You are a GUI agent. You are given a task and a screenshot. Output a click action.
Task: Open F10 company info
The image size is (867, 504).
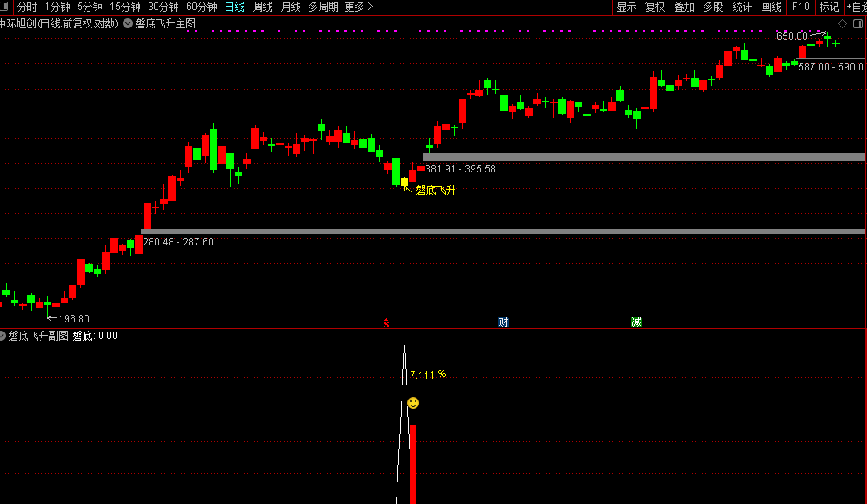(x=801, y=7)
